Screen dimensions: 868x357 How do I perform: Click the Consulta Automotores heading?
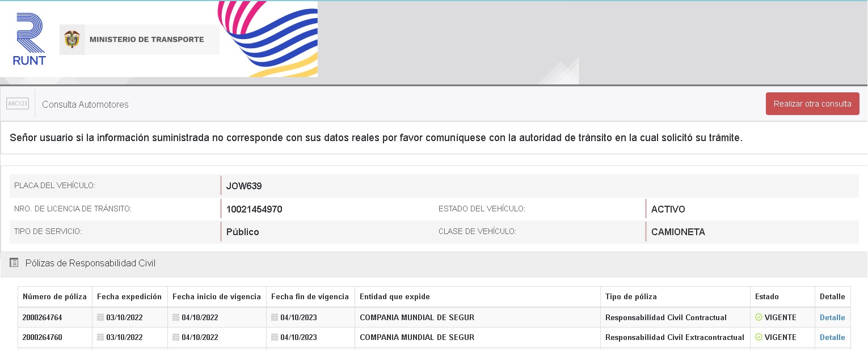coord(85,104)
